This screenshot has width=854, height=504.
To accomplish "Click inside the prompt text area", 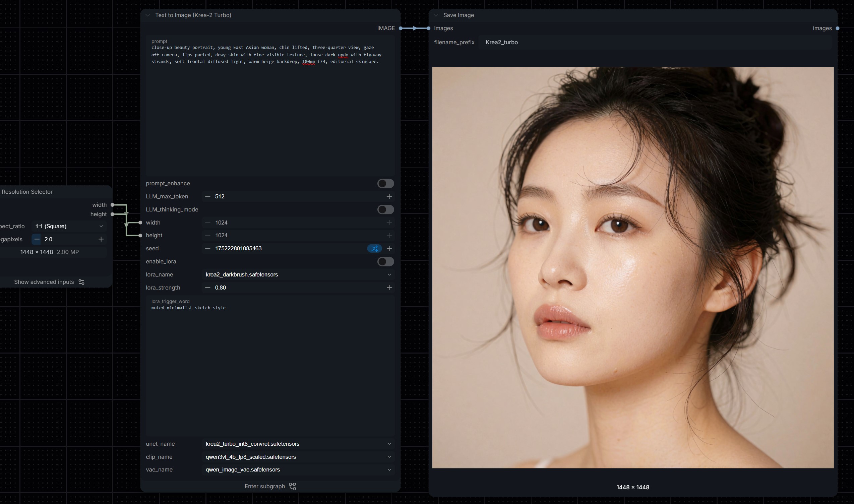I will [270, 105].
